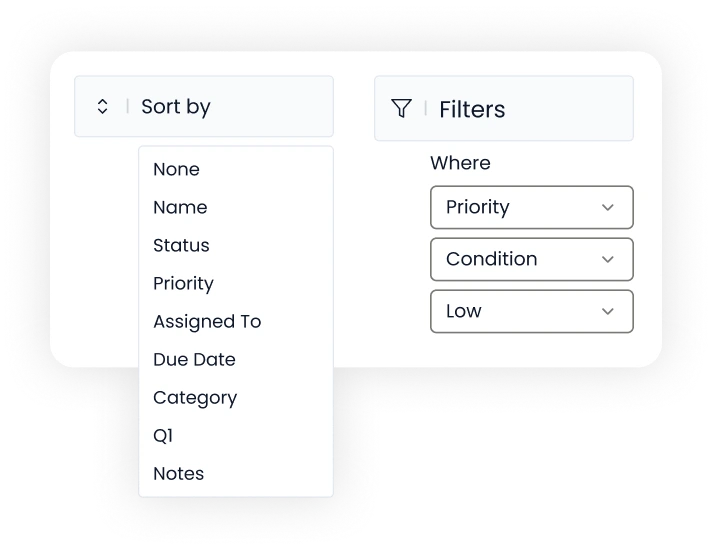This screenshot has height=548, width=712.
Task: Choose None in the sort list
Action: click(x=176, y=169)
